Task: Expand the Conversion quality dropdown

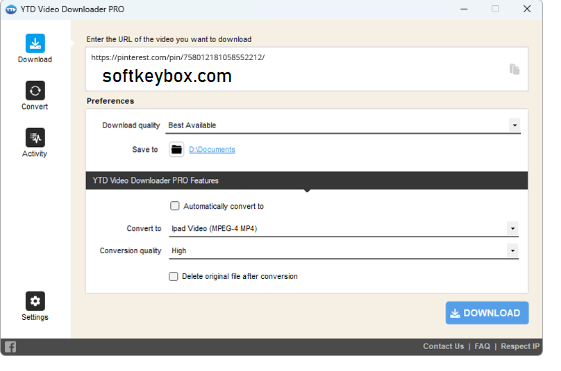Action: [513, 250]
